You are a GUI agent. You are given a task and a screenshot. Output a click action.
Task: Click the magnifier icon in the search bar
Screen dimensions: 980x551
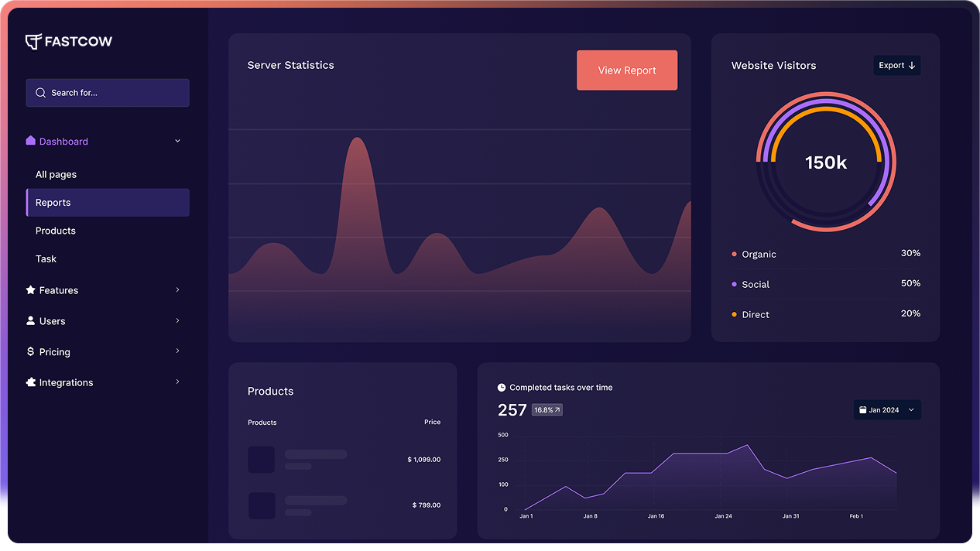40,92
